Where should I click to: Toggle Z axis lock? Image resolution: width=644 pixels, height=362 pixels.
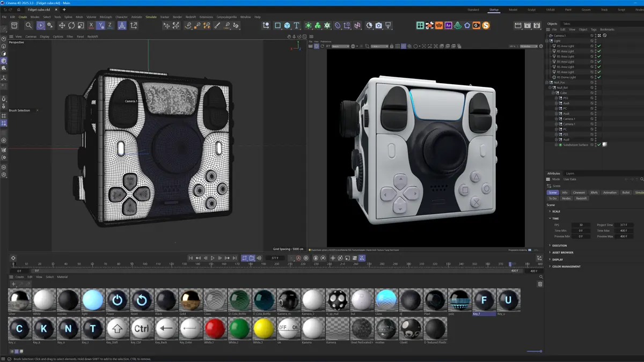point(110,25)
